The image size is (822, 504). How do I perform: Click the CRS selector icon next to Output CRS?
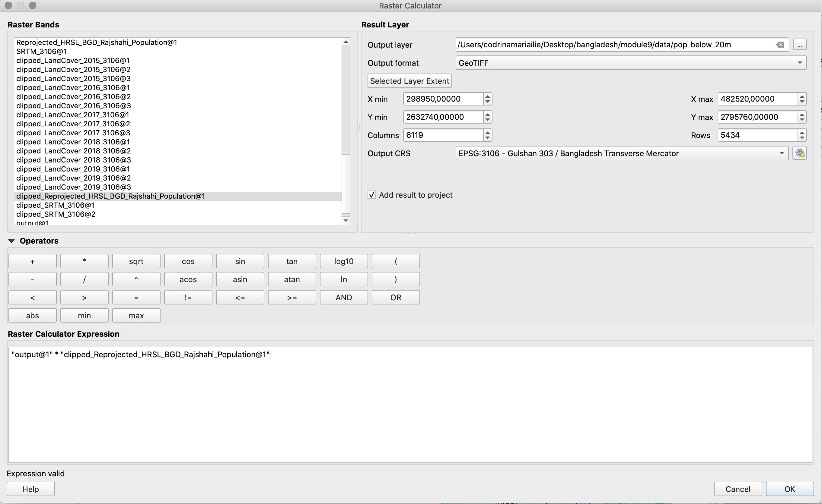click(800, 153)
